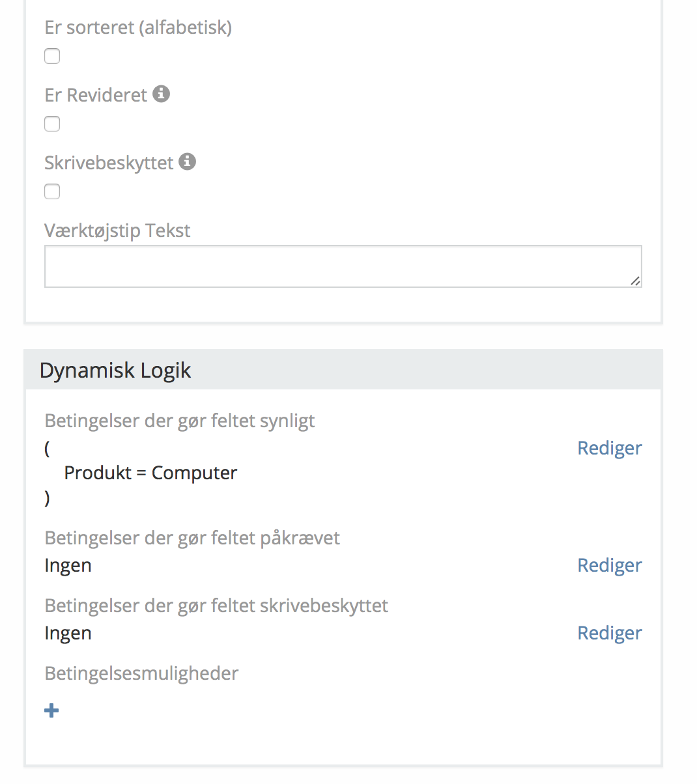
Task: Check the Skrivebeskyttet checkbox
Action: 52,191
